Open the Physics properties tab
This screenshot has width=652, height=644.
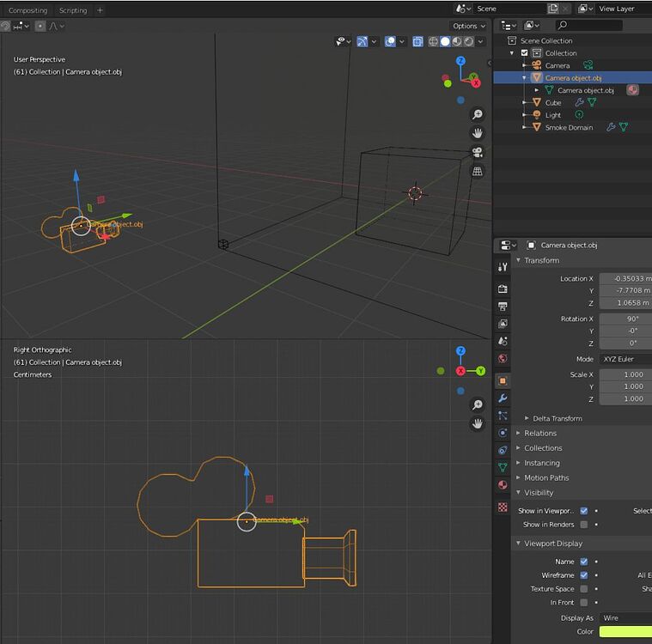(503, 433)
